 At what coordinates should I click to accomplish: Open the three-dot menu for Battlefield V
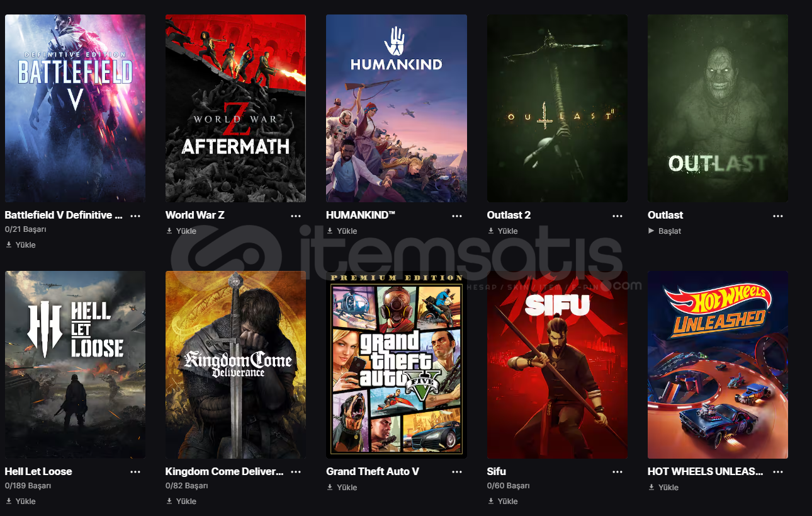coord(135,215)
